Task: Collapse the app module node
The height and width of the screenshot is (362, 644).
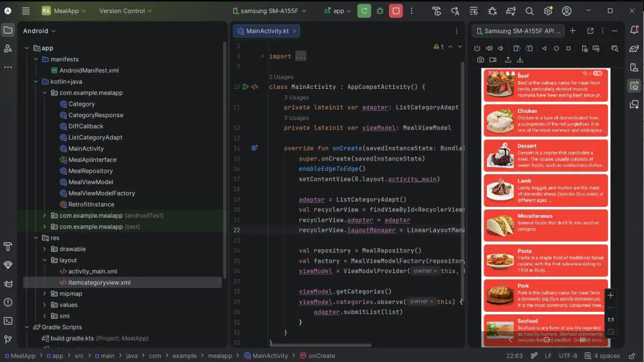Action: 26,48
